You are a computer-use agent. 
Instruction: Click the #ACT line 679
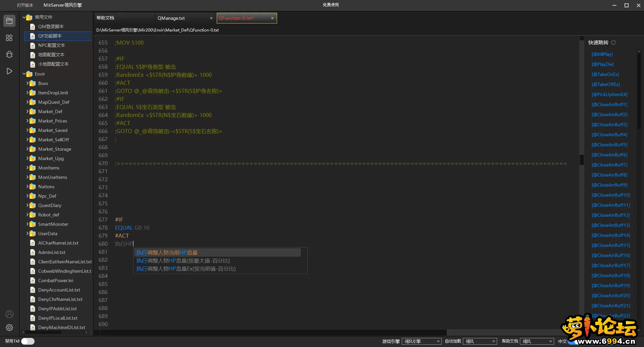point(122,236)
